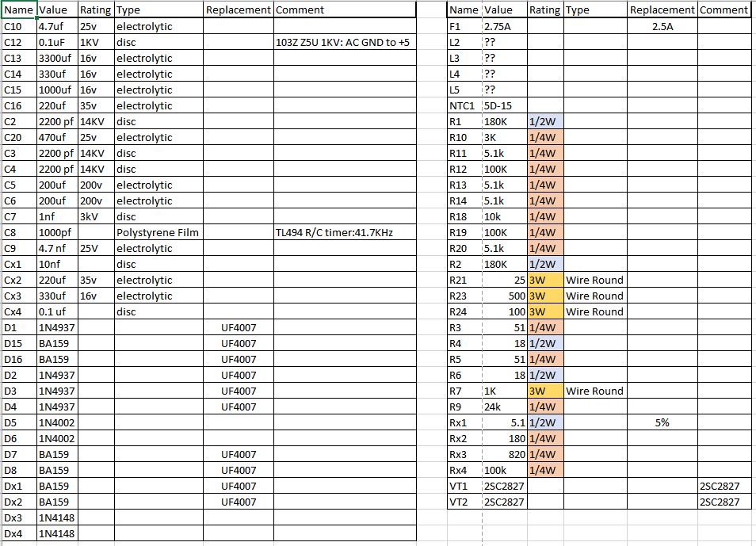756x546 pixels.
Task: Click the 1/4W rating for R12
Action: coord(545,170)
